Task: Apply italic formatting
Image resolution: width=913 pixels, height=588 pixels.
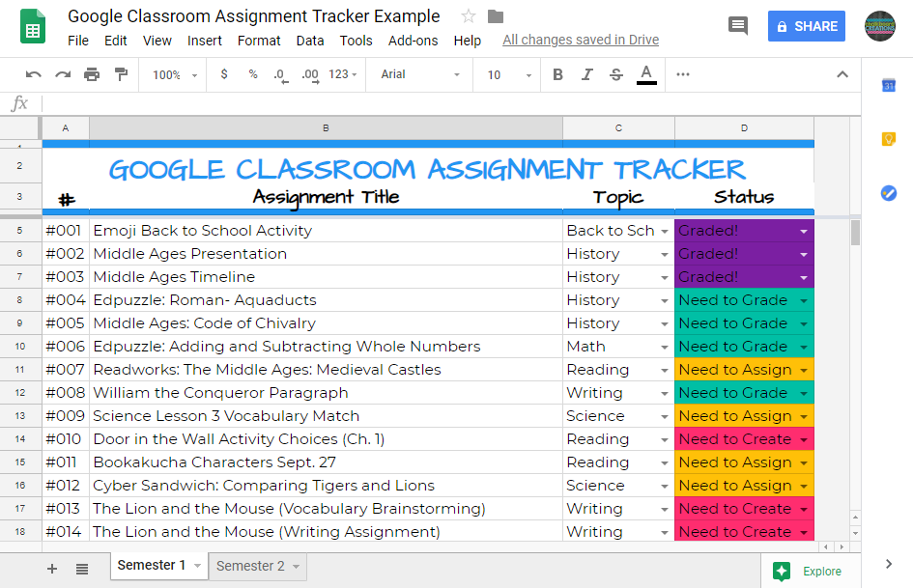Action: click(587, 74)
